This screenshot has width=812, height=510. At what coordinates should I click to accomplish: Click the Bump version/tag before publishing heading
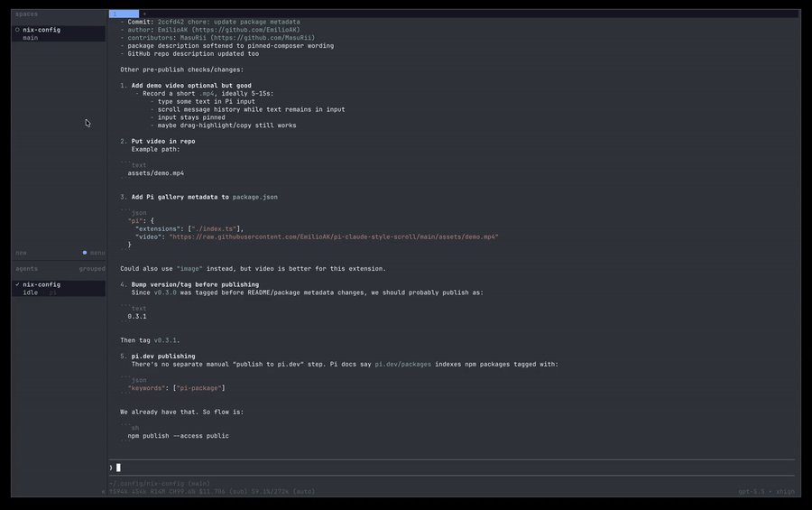coord(195,284)
